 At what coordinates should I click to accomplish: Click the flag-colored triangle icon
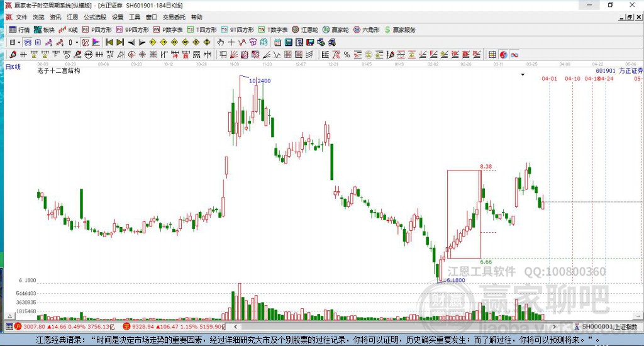96,42
